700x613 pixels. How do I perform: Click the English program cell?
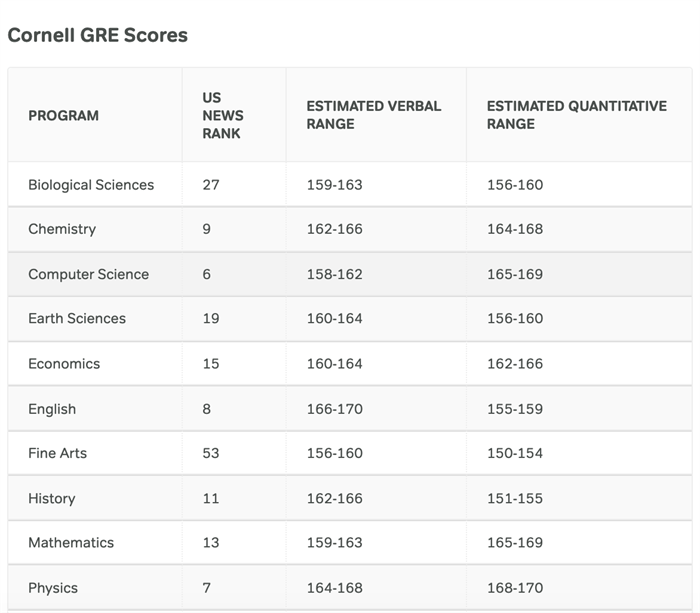point(52,409)
